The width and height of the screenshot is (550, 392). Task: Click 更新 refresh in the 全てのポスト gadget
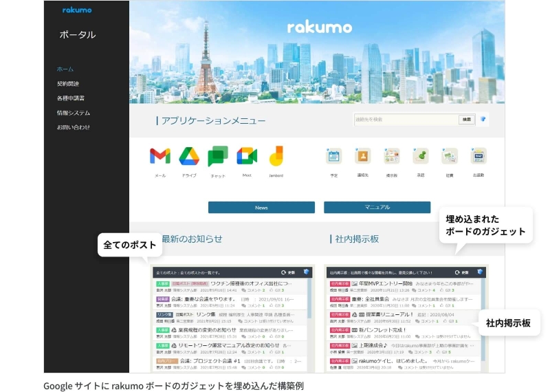[x=289, y=272]
